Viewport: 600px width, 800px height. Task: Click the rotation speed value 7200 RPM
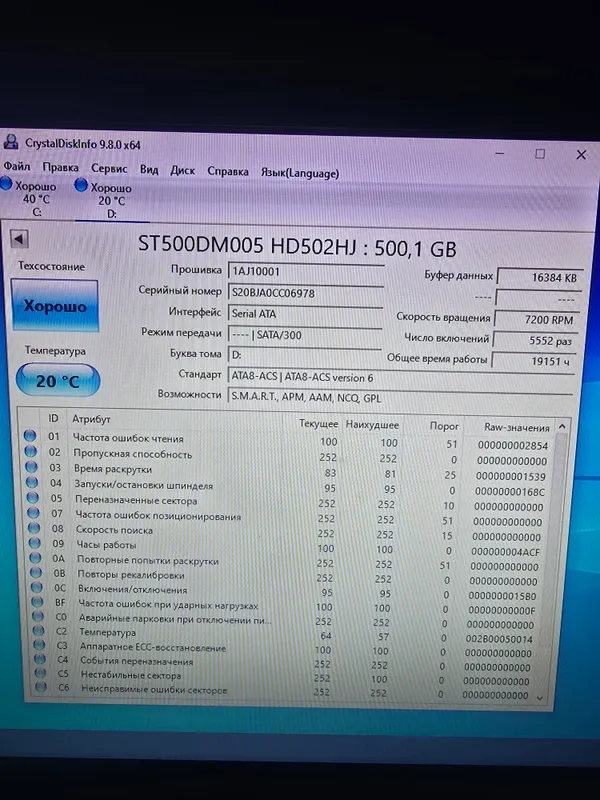click(x=537, y=319)
